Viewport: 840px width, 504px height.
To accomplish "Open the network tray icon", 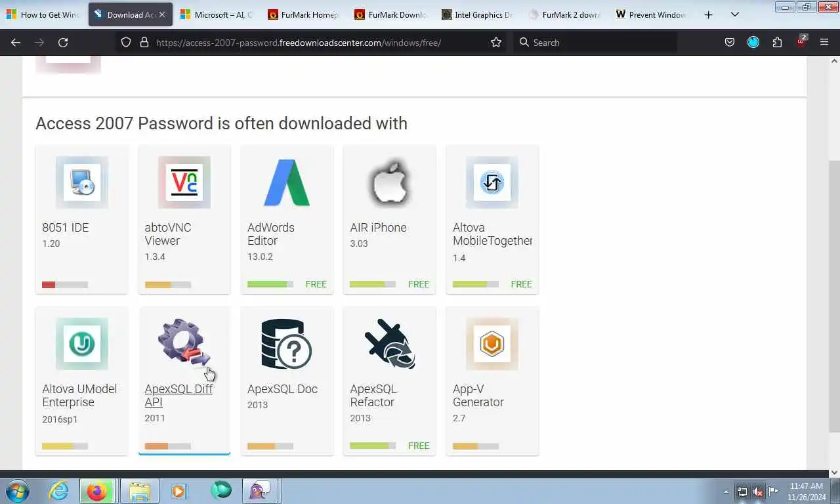I will [742, 491].
